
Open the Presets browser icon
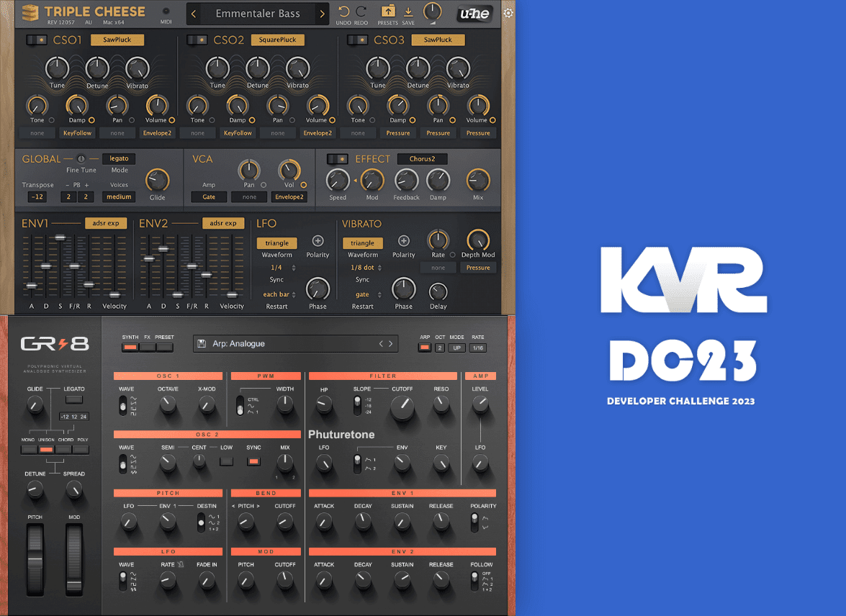[x=387, y=12]
